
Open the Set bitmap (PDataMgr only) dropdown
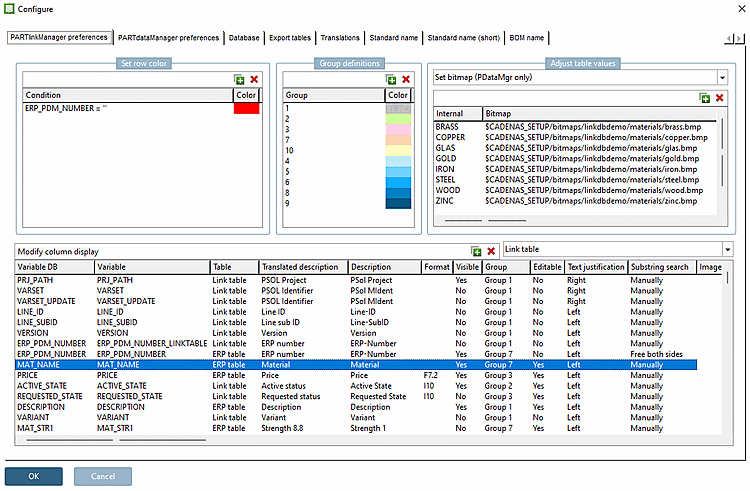click(724, 77)
